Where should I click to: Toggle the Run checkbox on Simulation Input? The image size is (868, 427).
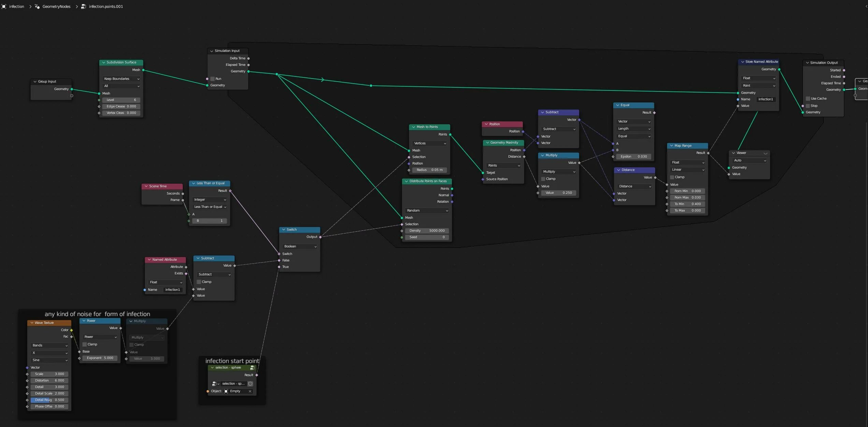click(212, 79)
